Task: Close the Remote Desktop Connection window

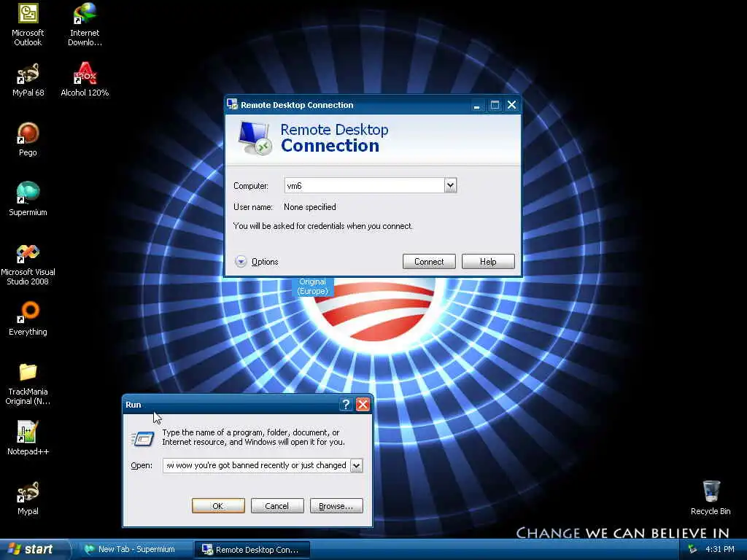Action: [511, 105]
